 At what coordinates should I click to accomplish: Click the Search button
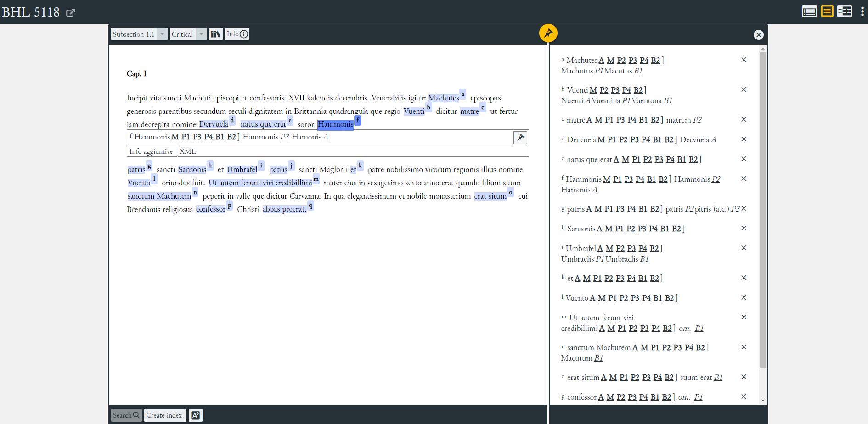pyautogui.click(x=126, y=415)
